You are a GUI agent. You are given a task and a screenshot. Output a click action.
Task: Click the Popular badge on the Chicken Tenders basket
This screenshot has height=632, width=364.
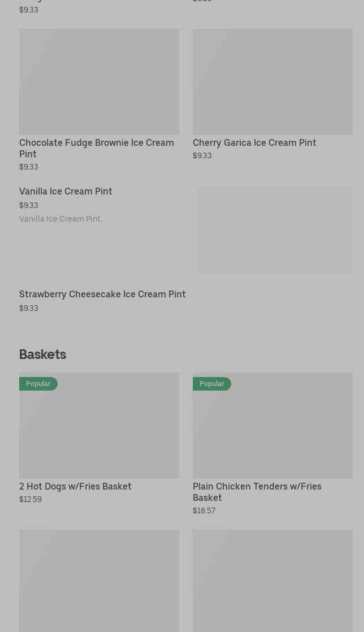click(212, 384)
